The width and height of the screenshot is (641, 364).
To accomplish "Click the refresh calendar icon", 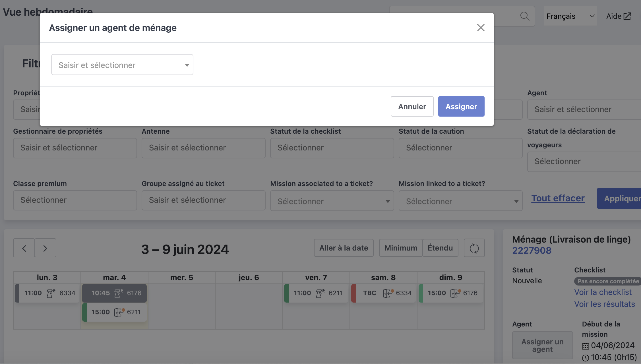I will point(474,248).
